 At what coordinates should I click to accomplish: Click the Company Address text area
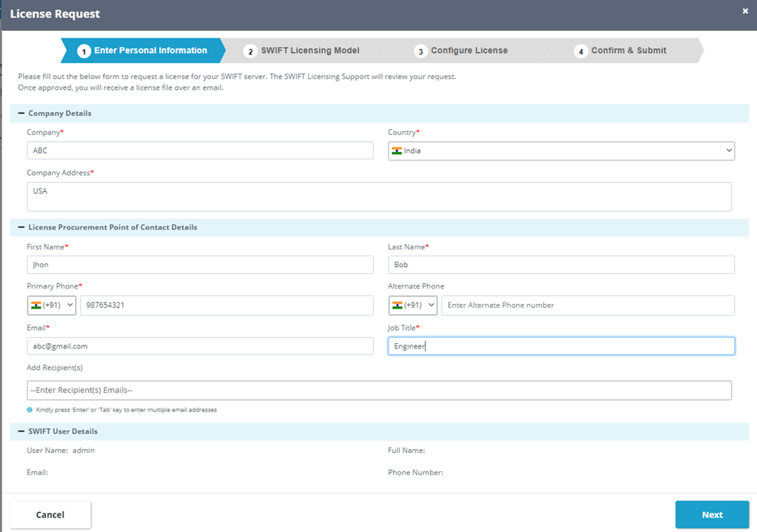click(x=379, y=197)
